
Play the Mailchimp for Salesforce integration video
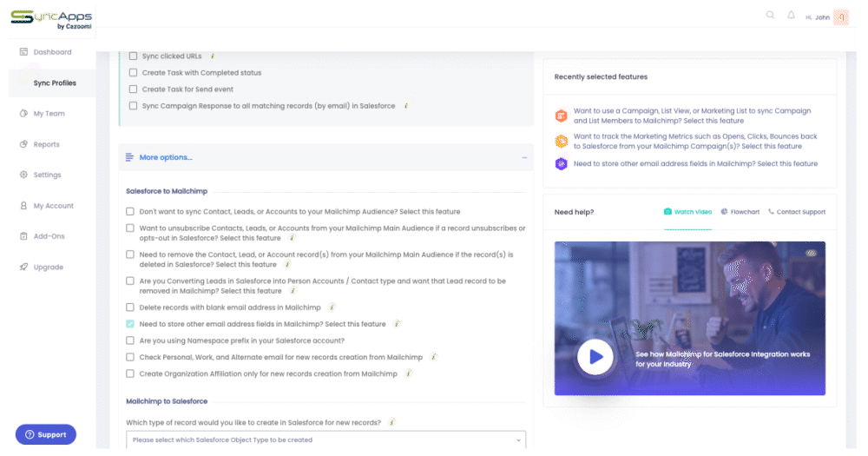pos(595,357)
